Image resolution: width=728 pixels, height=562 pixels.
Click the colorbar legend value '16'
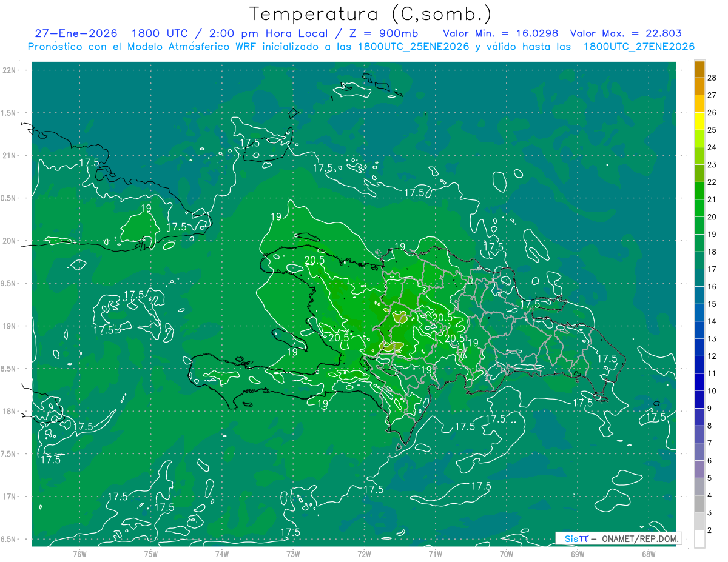pyautogui.click(x=712, y=287)
